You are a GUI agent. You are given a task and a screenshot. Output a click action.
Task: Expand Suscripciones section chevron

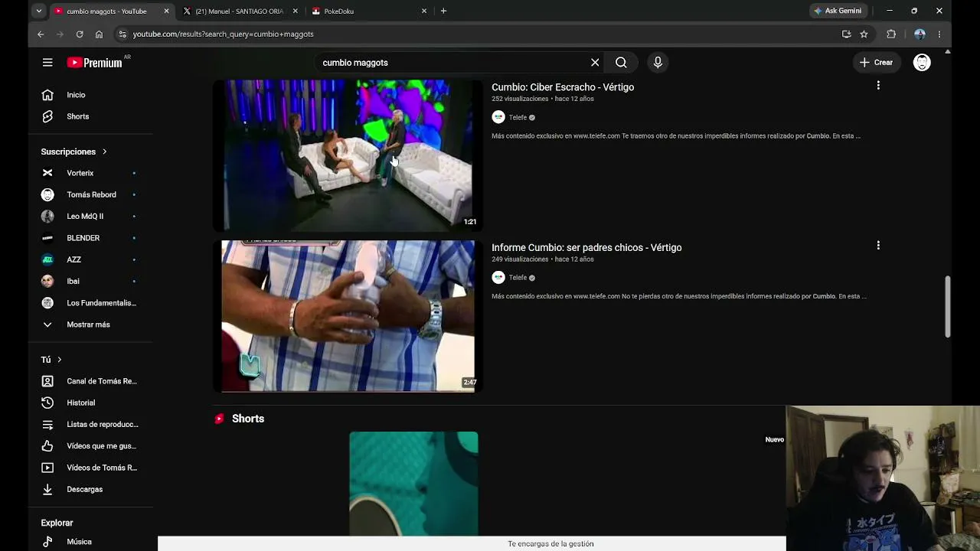[x=105, y=152]
